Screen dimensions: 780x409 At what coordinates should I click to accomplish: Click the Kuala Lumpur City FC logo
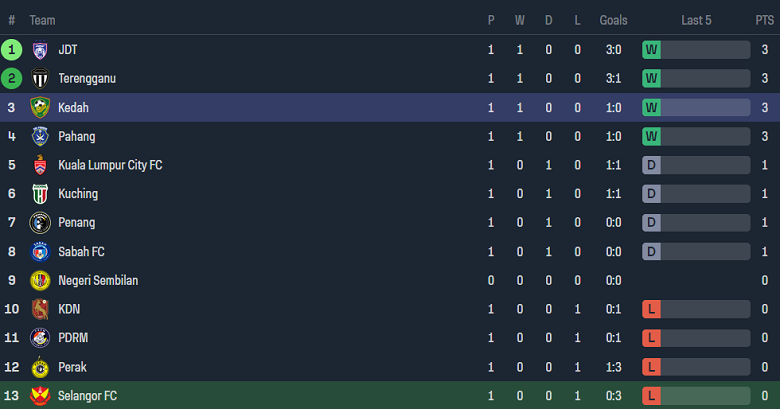point(40,165)
